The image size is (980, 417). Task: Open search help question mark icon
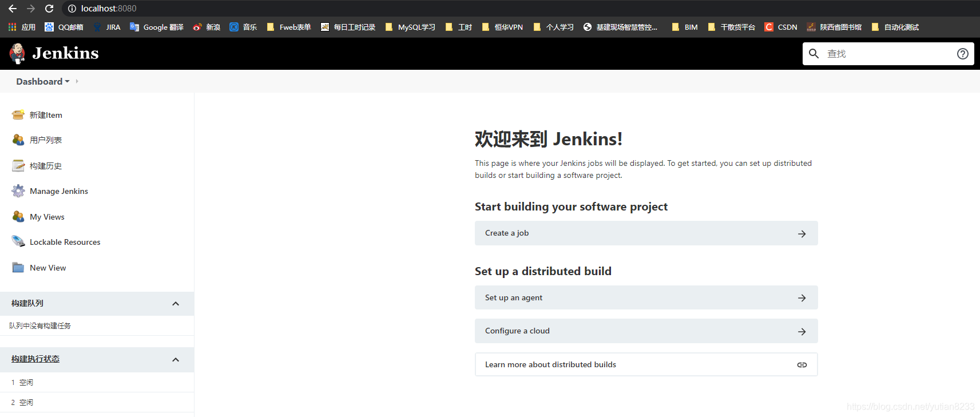[x=963, y=54]
